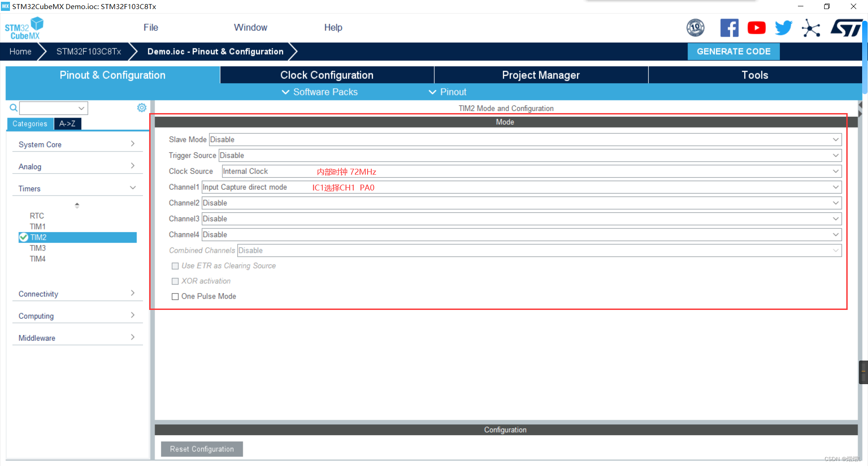Toggle the XOR activation checkbox
The width and height of the screenshot is (868, 466).
tap(175, 281)
